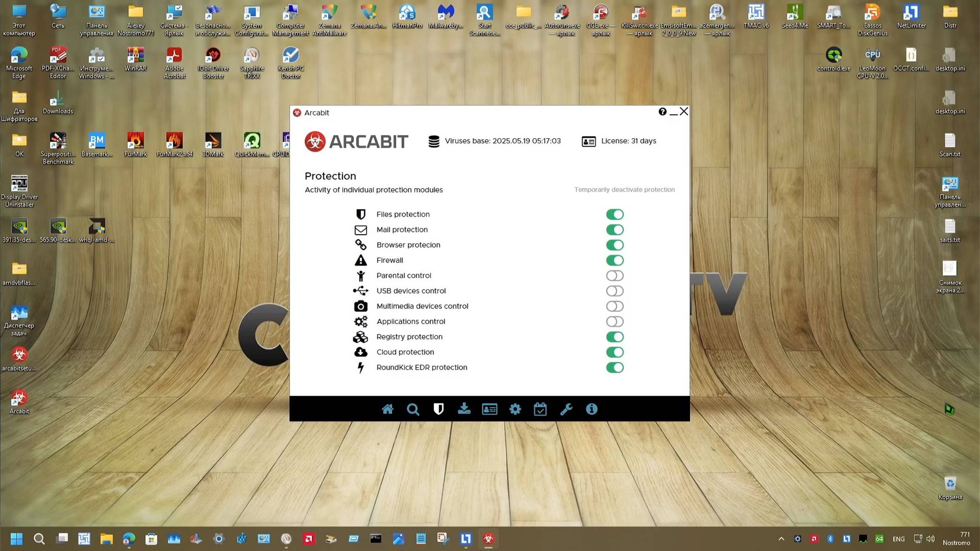Viewport: 980px width, 551px height.
Task: Adjust system volume via the speaker icon
Action: pyautogui.click(x=931, y=538)
